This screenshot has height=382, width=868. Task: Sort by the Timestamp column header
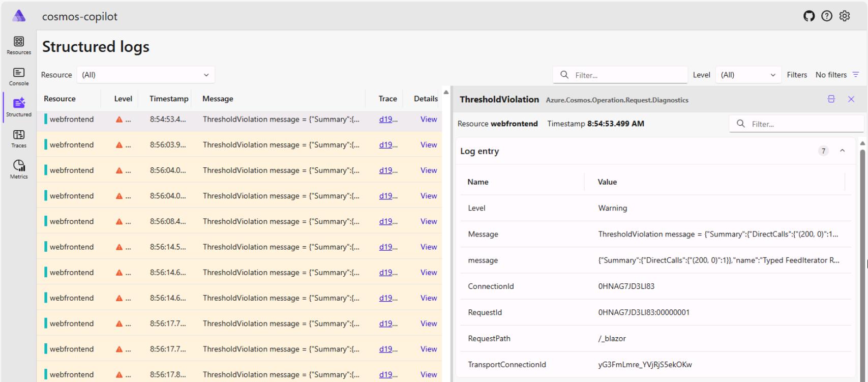coord(169,99)
